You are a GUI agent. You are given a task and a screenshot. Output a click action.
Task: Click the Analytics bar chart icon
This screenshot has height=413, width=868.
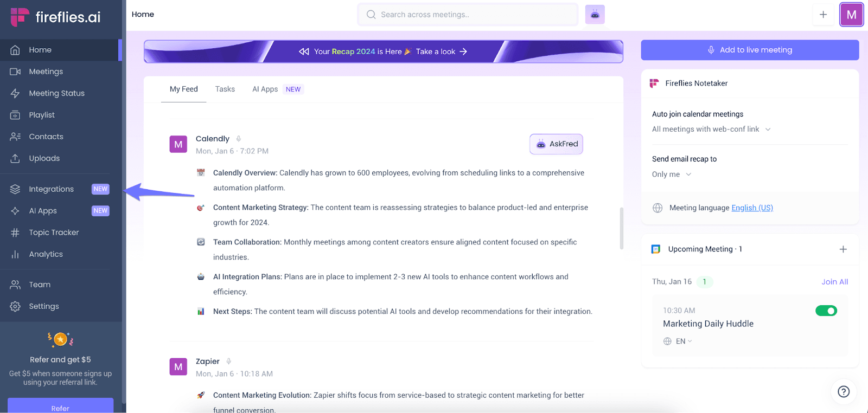[x=15, y=254]
